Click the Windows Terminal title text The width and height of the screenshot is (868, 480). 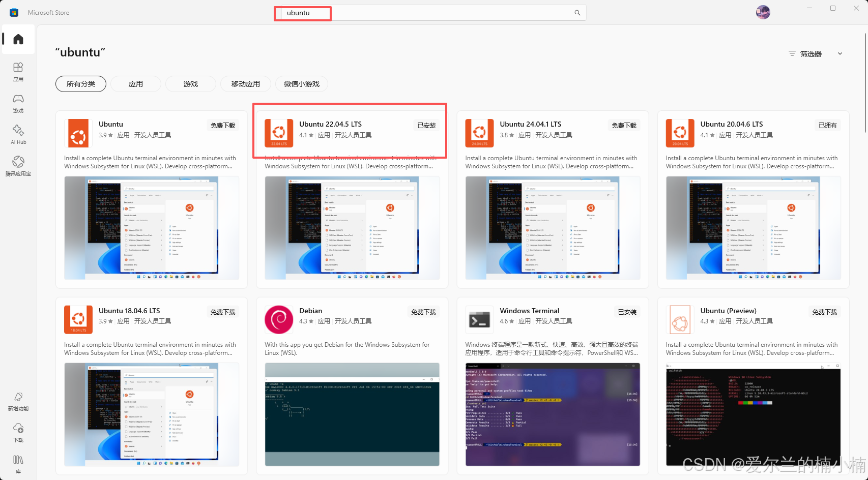point(529,311)
